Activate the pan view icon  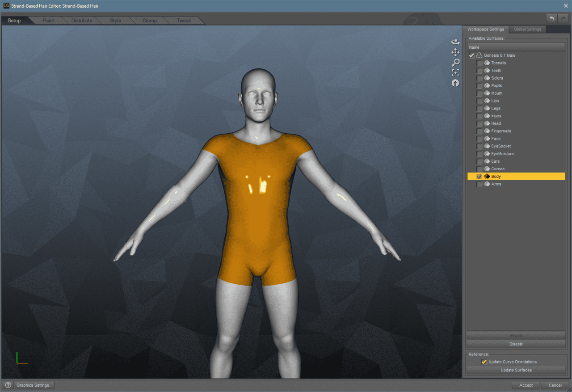coord(455,52)
